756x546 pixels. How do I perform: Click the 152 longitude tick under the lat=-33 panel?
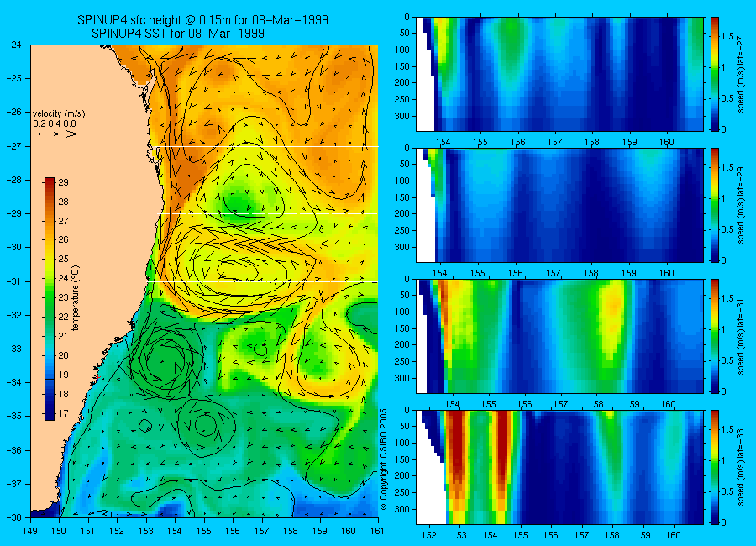pos(428,535)
